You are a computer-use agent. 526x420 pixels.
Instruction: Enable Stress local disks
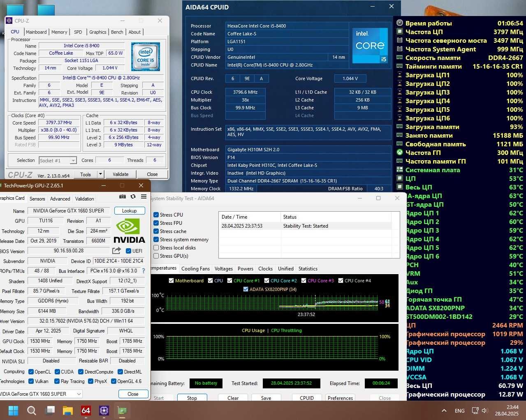tap(156, 247)
